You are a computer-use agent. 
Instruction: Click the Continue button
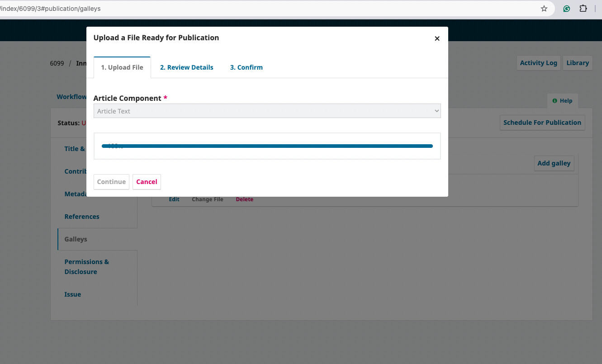(111, 182)
